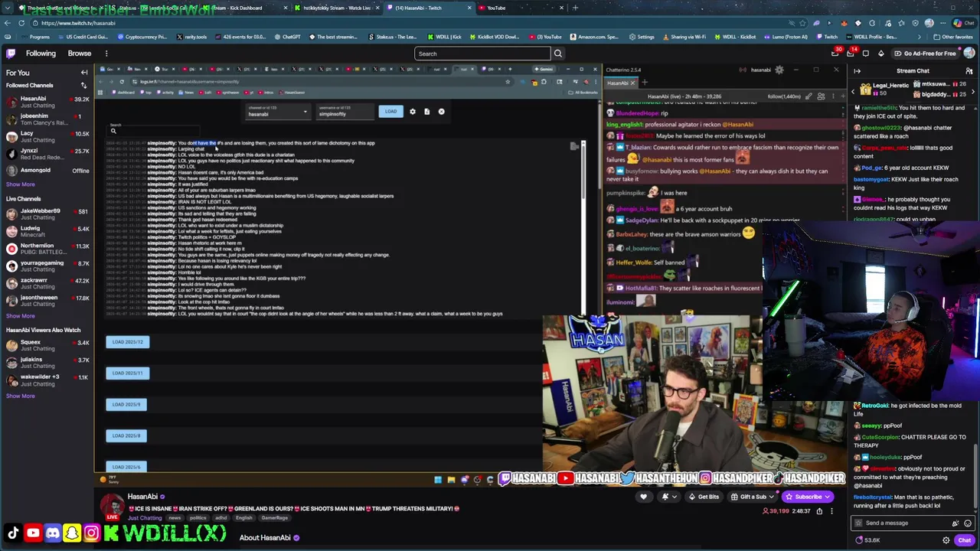
Task: Collapse the Stream Chat panel arrow
Action: [x=857, y=71]
